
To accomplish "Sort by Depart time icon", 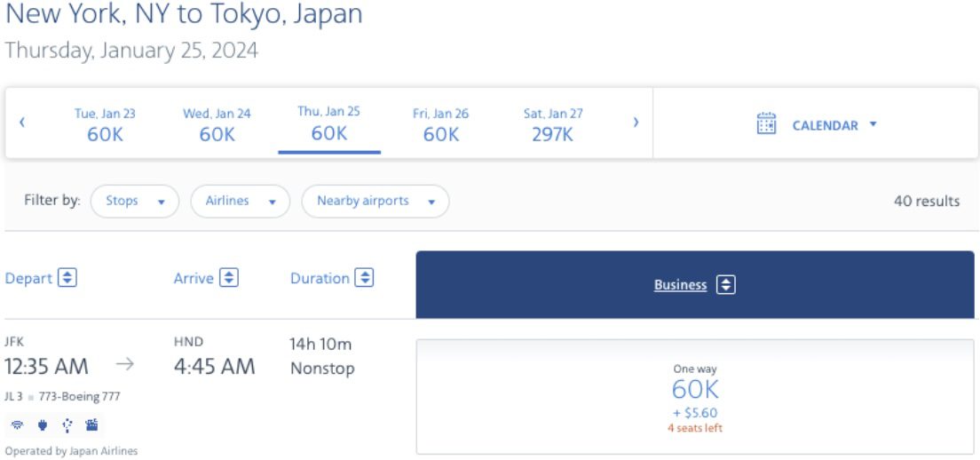I will (x=67, y=277).
